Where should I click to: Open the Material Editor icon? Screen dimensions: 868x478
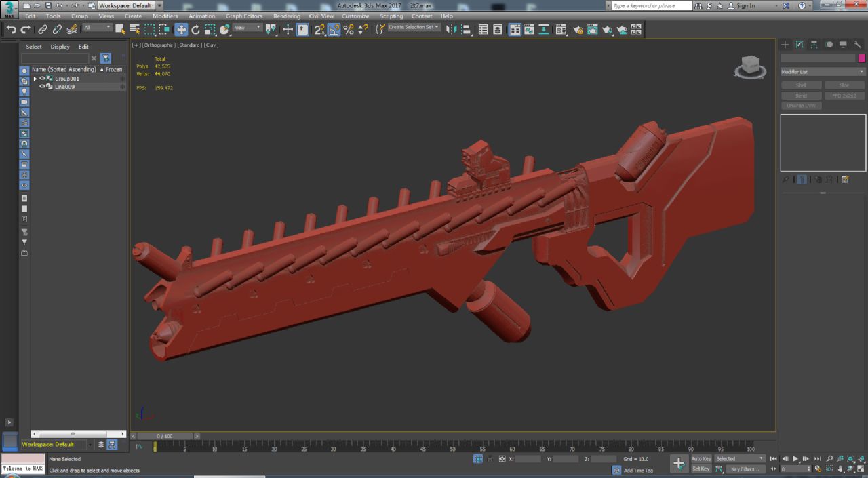point(561,29)
